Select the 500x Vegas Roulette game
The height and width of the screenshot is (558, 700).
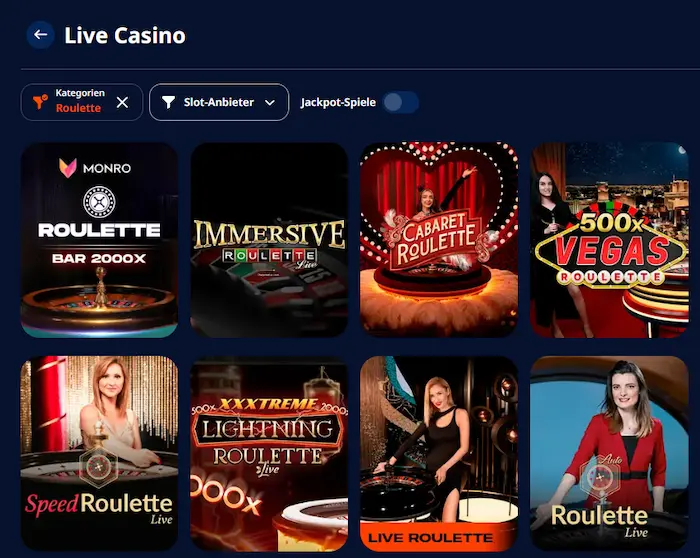click(609, 240)
